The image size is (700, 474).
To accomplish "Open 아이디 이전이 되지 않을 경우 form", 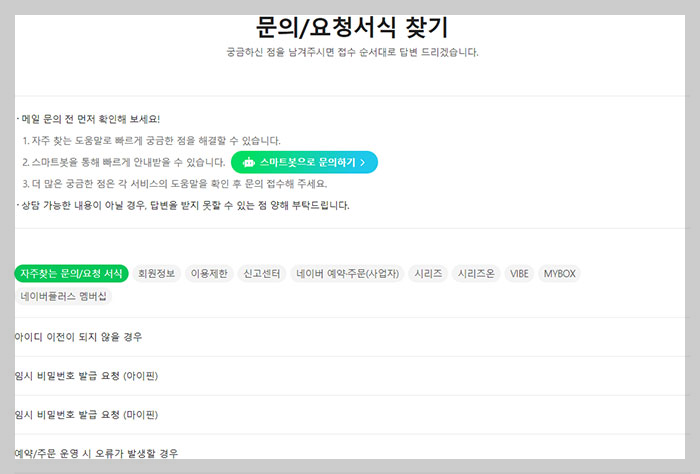I will tap(78, 337).
